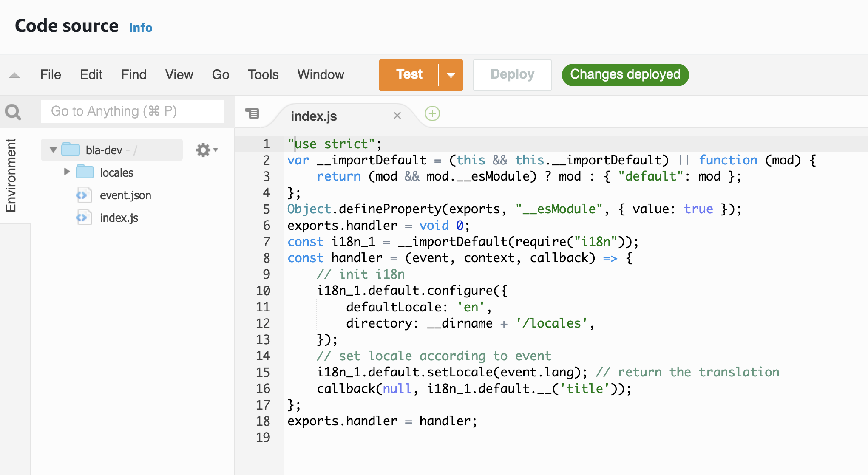
Task: Expand the locales folder
Action: pos(67,172)
